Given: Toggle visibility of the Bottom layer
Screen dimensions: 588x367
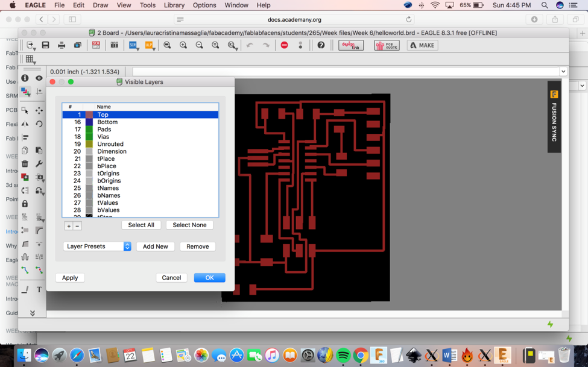Looking at the screenshot, I should [x=107, y=122].
